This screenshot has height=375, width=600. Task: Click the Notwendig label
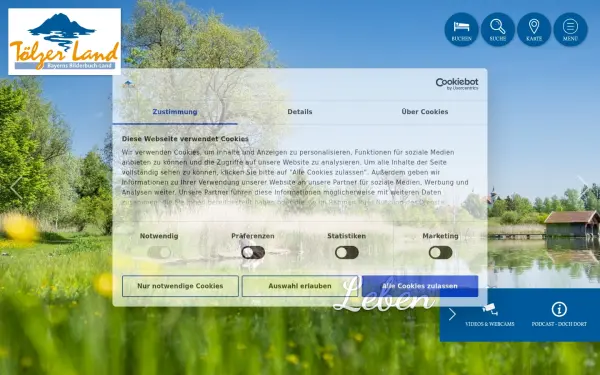[x=159, y=236]
